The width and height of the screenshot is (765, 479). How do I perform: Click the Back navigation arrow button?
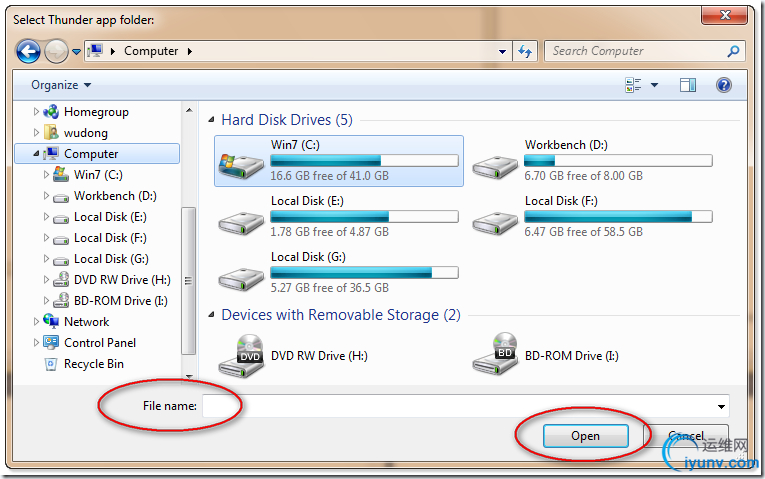pyautogui.click(x=28, y=51)
